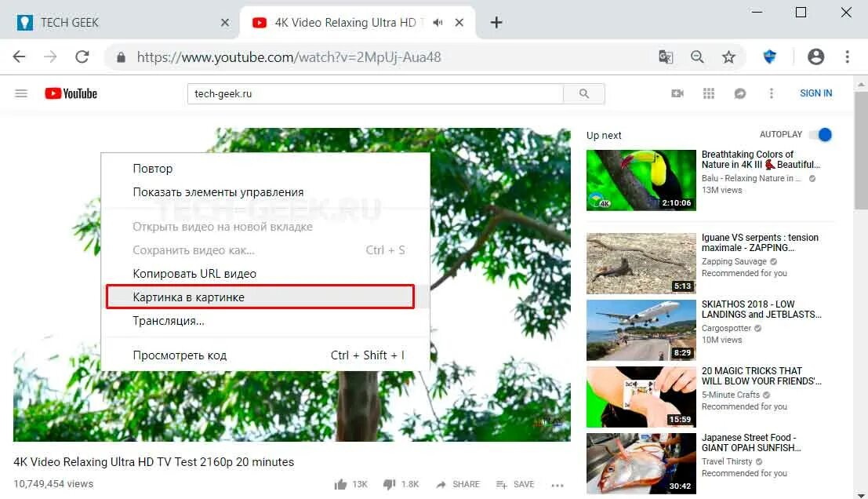Choose Копировать URL видео
This screenshot has height=499, width=868.
tap(266, 274)
